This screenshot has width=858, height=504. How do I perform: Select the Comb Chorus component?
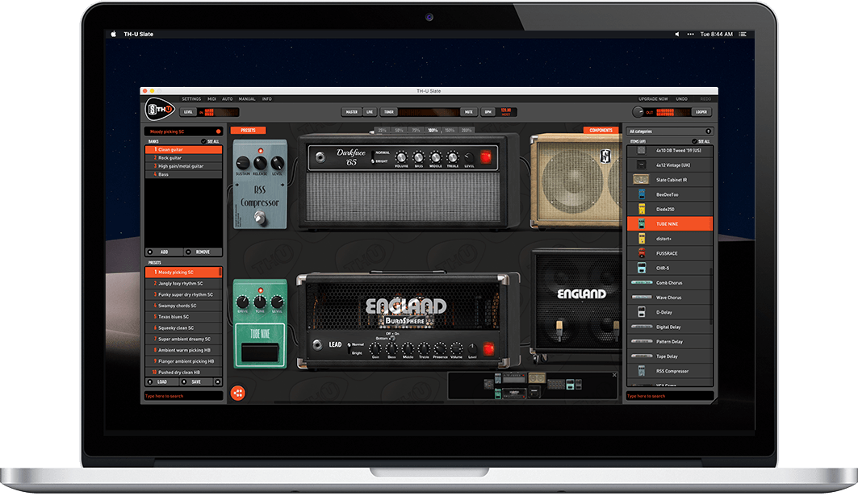coord(669,283)
